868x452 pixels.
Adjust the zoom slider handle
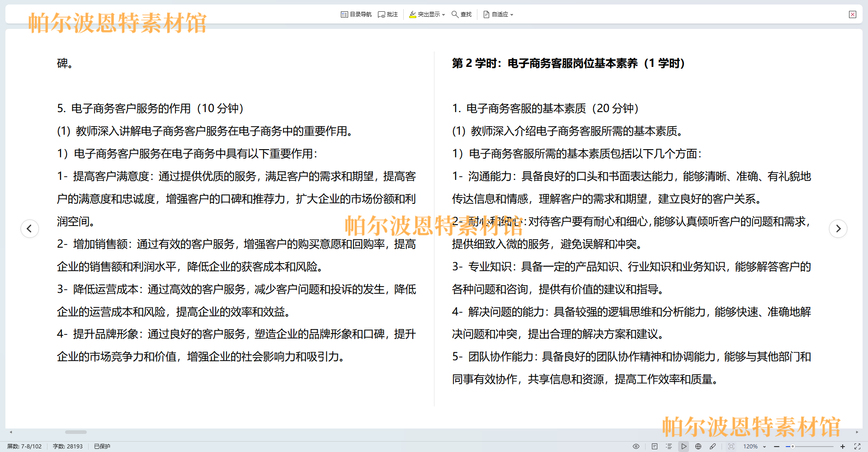tap(793, 446)
